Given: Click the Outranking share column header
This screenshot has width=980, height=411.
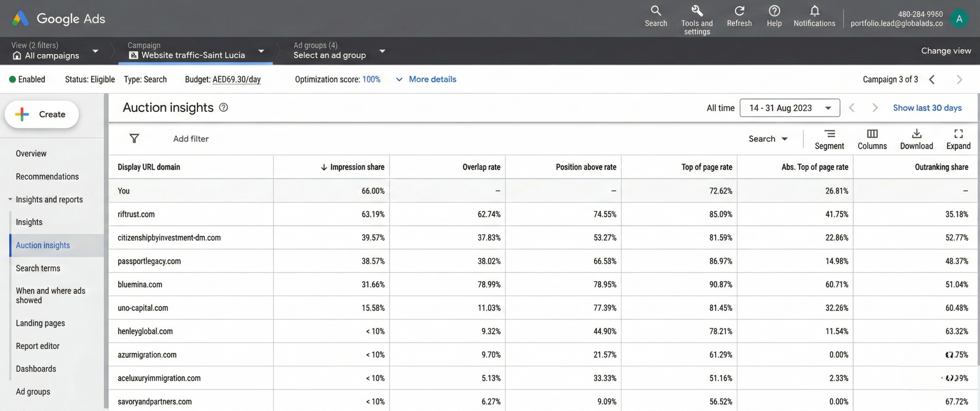Looking at the screenshot, I should coord(941,167).
